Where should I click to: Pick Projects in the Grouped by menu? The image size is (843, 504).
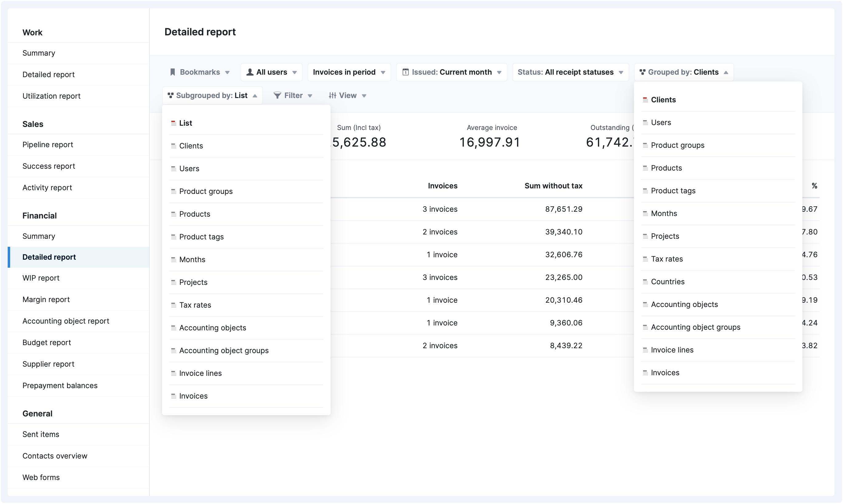(718, 236)
